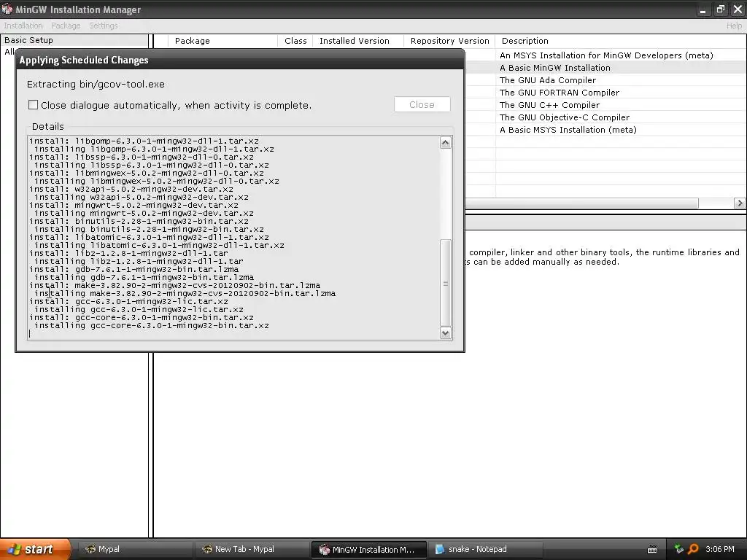This screenshot has width=747, height=560.
Task: Click the package list horizontal scroll right arrow
Action: [740, 203]
